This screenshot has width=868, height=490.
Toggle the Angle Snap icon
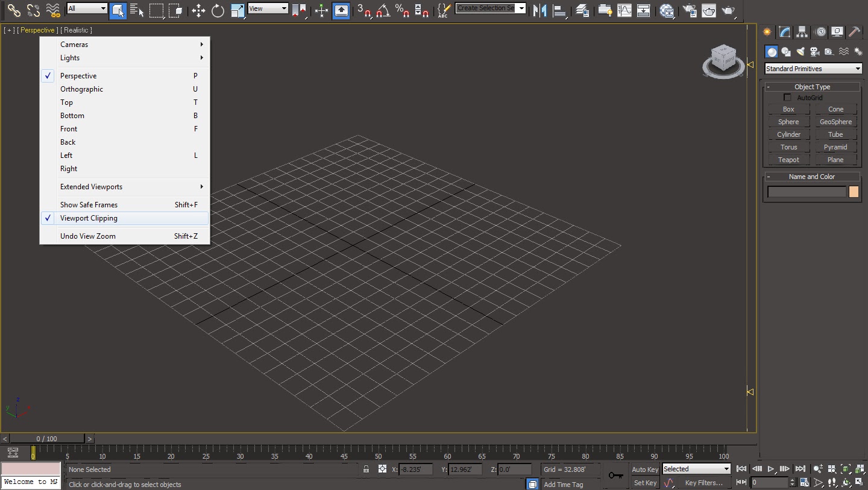click(x=383, y=10)
